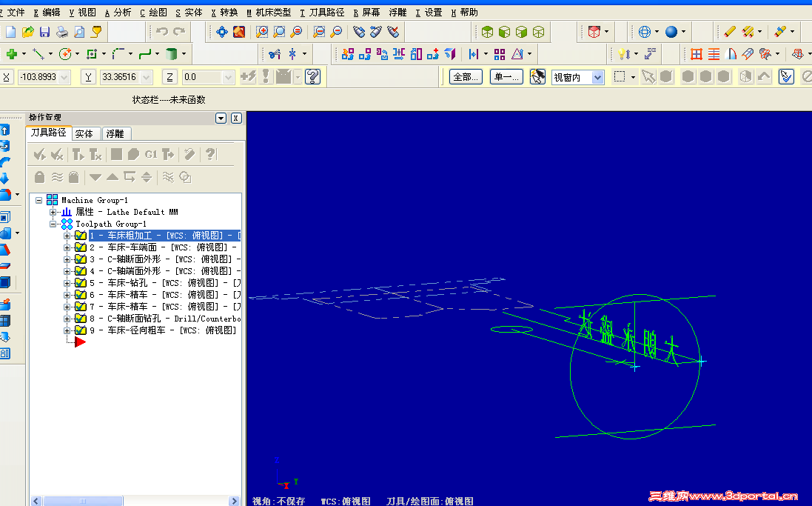Expand the 属性 - Lathe Default MM node
The width and height of the screenshot is (812, 506).
click(x=53, y=212)
